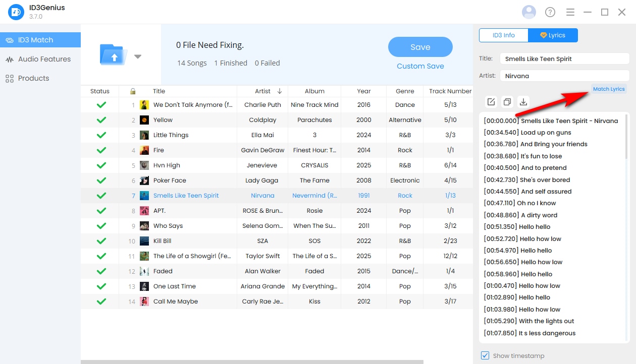Click the ID3Genius app logo
Viewport: 636px width, 364px height.
(16, 12)
